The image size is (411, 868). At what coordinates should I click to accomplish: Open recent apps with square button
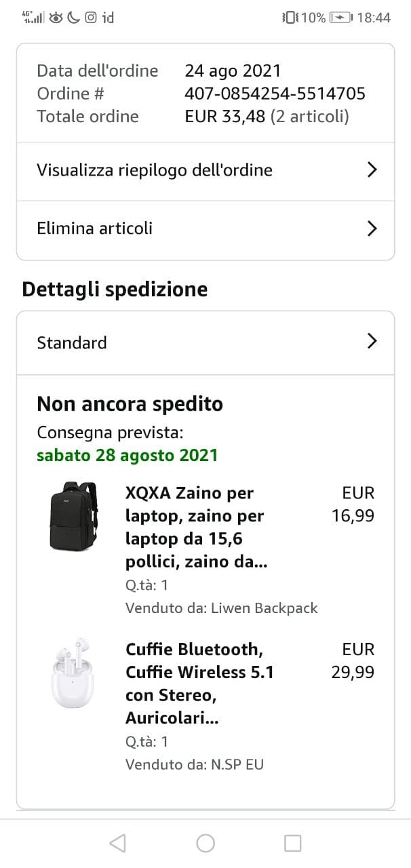[292, 843]
